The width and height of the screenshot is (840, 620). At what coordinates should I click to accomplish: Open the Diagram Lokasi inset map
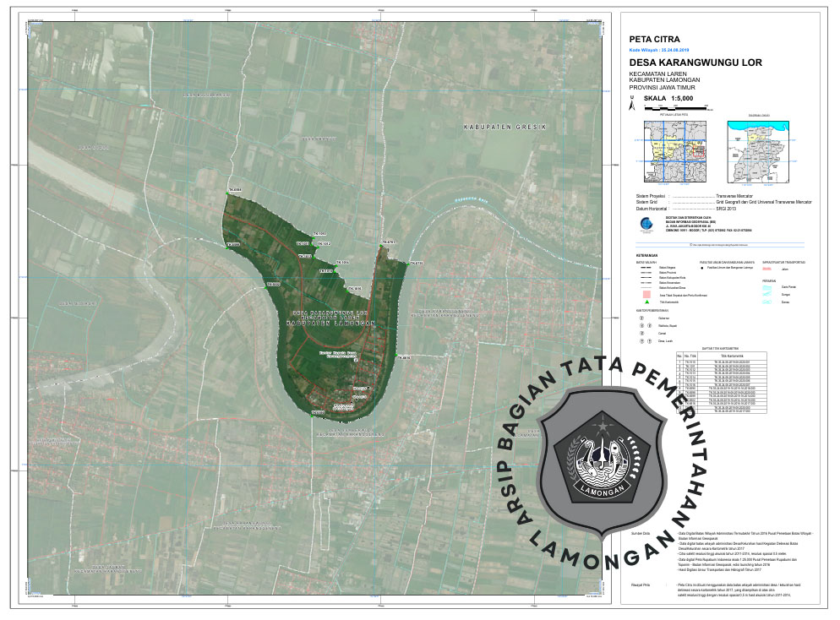(x=759, y=151)
